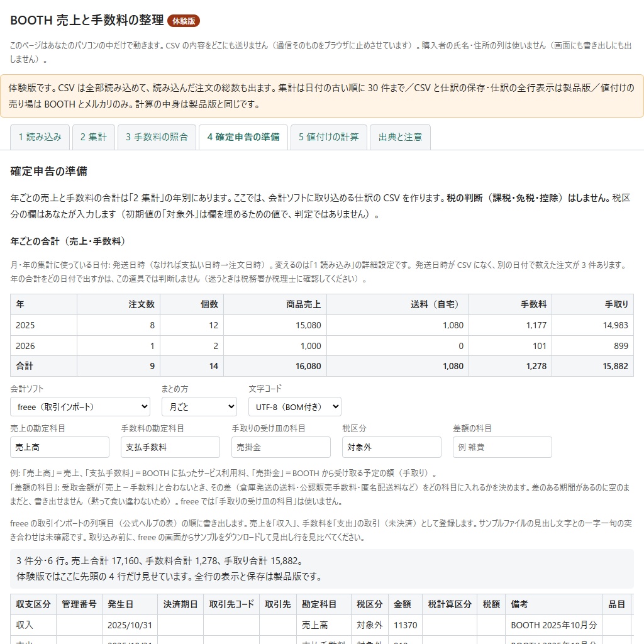Click the 確定申告の準備 section heading
The image size is (644, 644).
click(x=48, y=171)
